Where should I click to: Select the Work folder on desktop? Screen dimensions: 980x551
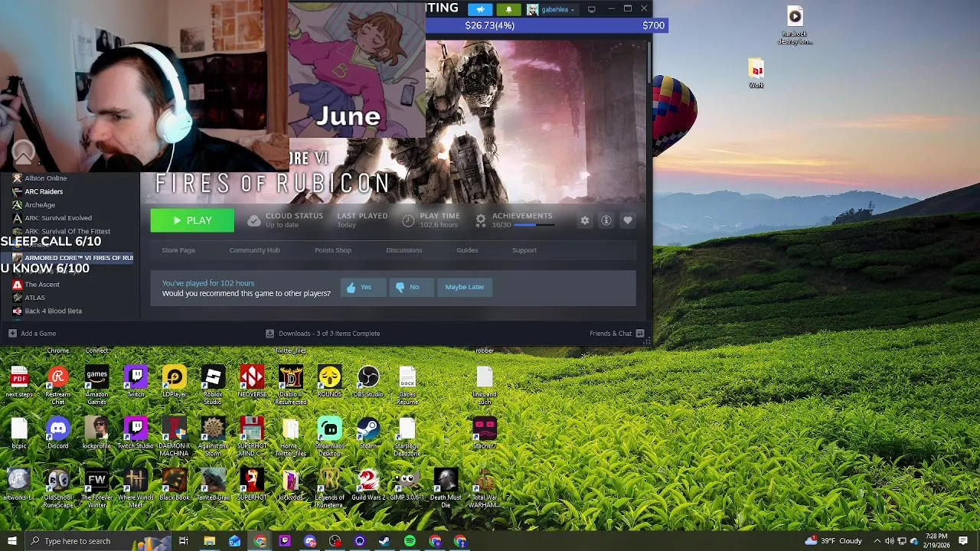coord(756,73)
